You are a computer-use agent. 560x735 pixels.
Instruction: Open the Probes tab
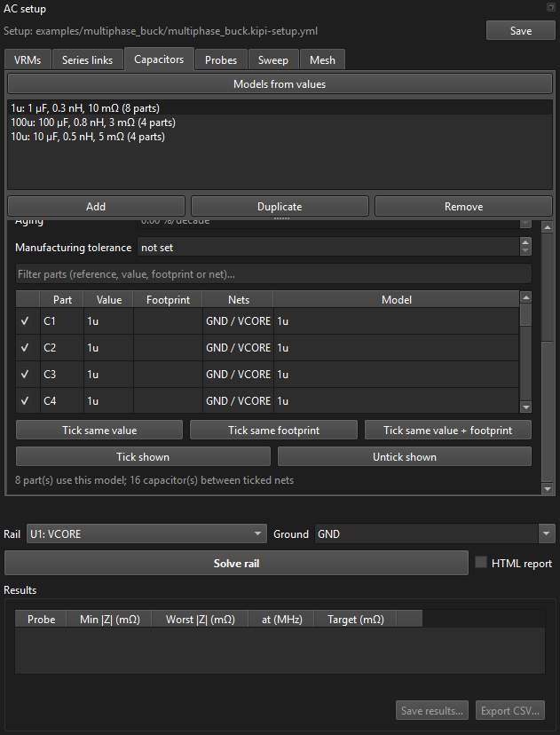pyautogui.click(x=221, y=60)
